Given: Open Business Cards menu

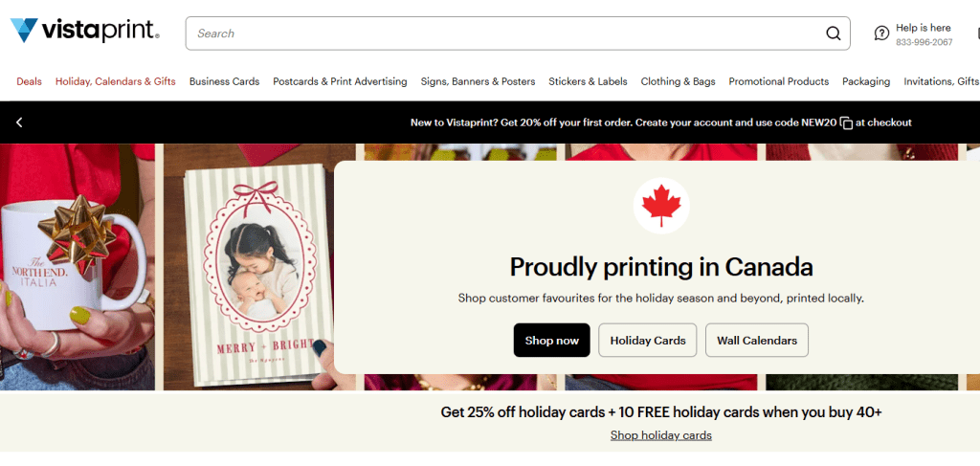Looking at the screenshot, I should [224, 81].
